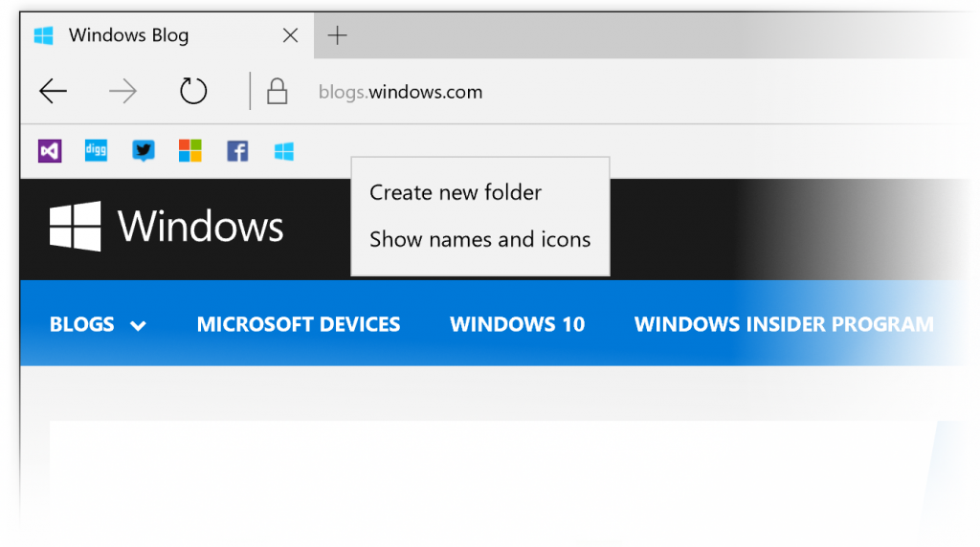This screenshot has width=980, height=547.
Task: Click the site security lock icon
Action: [277, 92]
